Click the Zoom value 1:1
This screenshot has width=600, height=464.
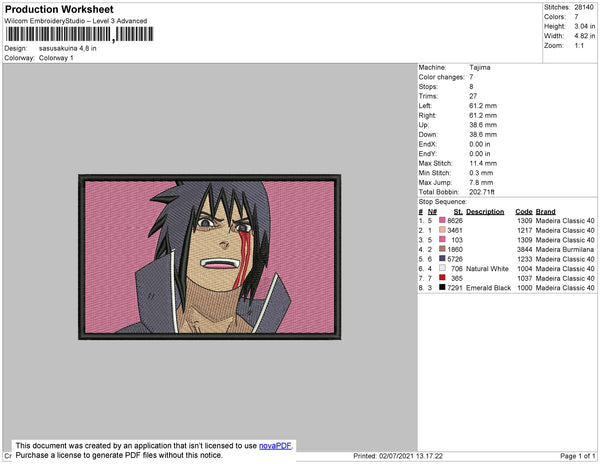(x=579, y=46)
